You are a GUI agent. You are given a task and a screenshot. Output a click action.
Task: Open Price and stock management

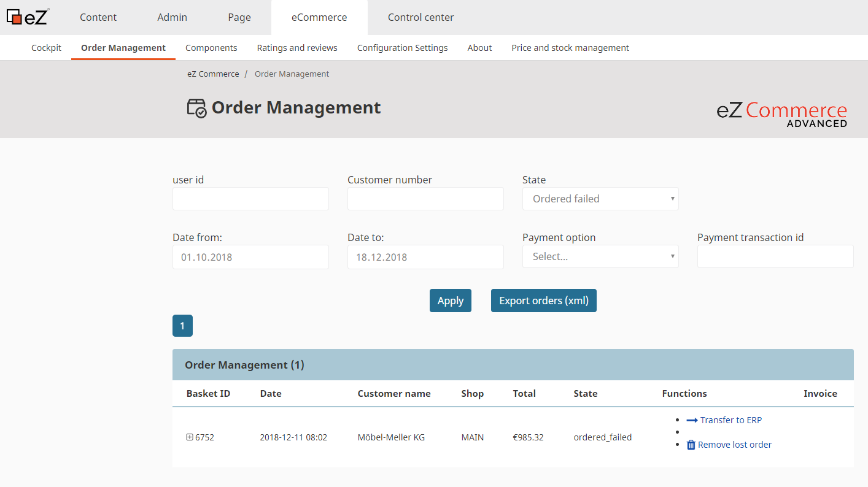click(x=570, y=48)
